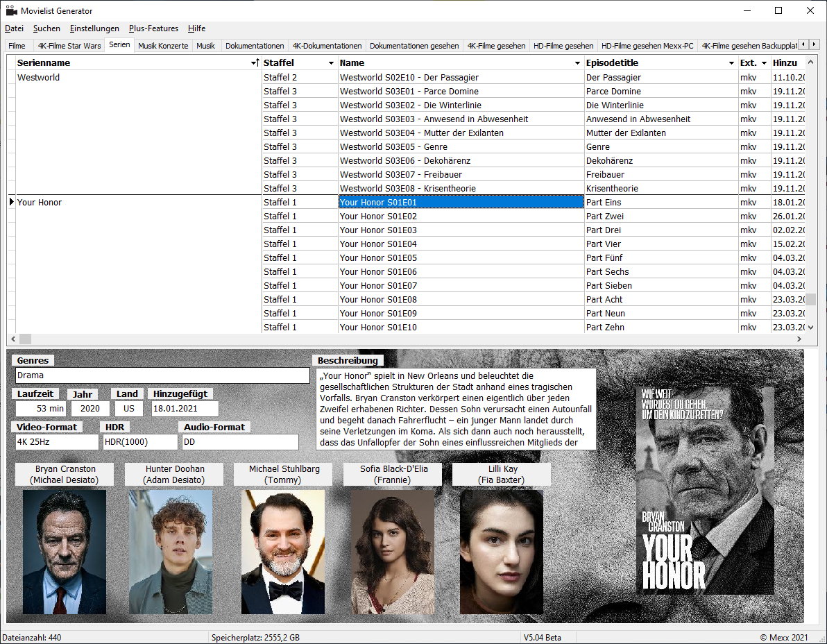
Task: Select row Westworld S03E08 - Krisentheorie
Action: pyautogui.click(x=461, y=188)
